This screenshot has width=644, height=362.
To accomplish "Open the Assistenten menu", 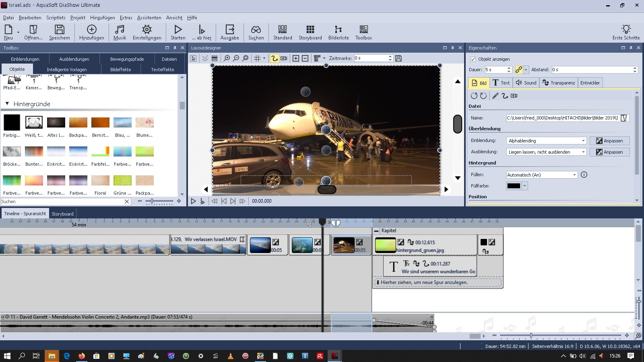I will tap(149, 18).
